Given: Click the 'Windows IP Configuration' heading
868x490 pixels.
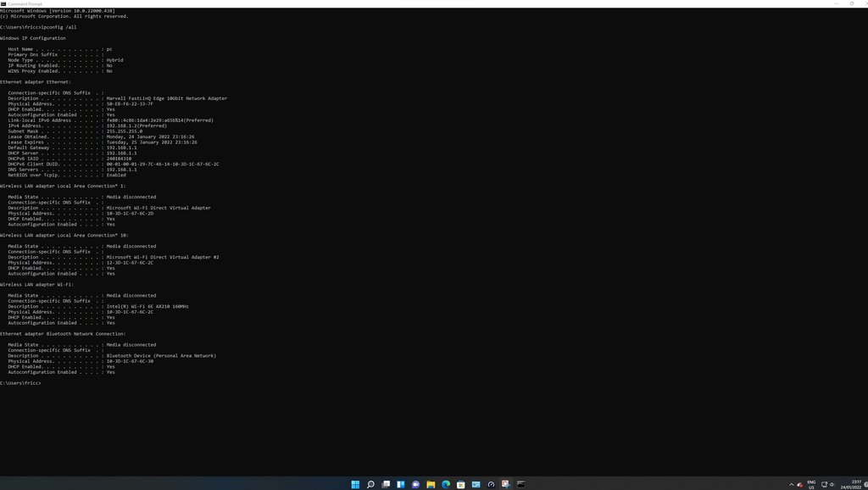Looking at the screenshot, I should click(x=33, y=38).
